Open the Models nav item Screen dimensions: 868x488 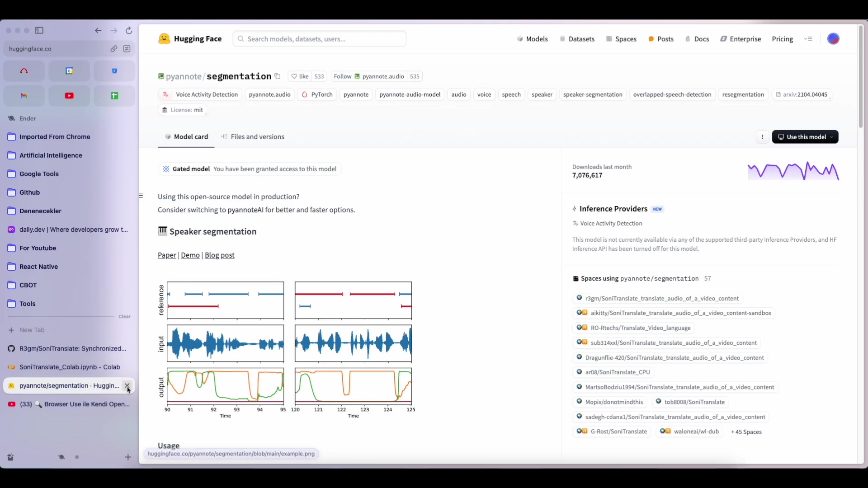click(x=533, y=39)
